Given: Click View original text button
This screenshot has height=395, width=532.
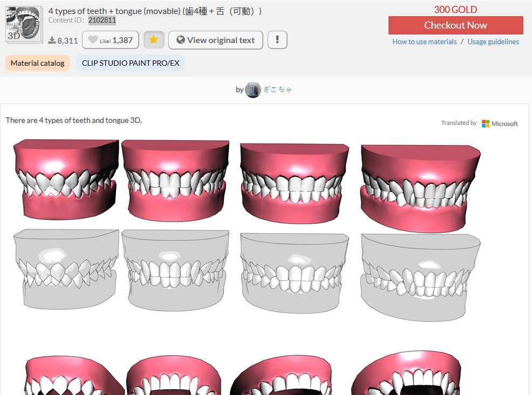Looking at the screenshot, I should [x=215, y=40].
